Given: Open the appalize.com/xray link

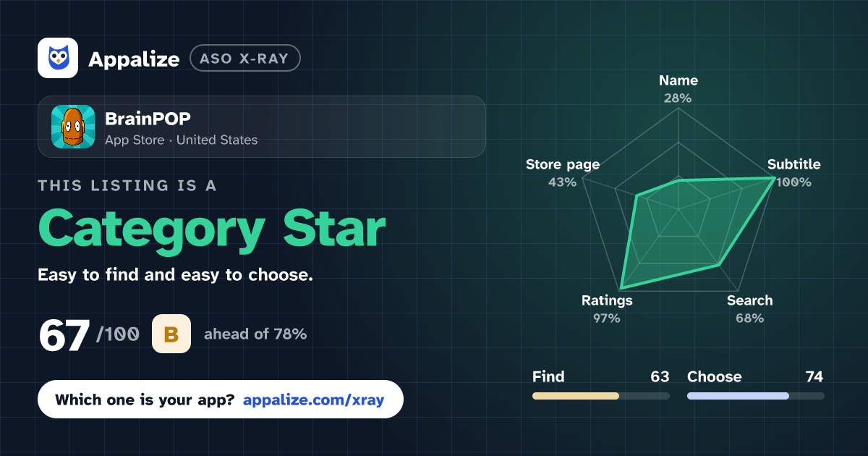Looking at the screenshot, I should click(x=314, y=400).
